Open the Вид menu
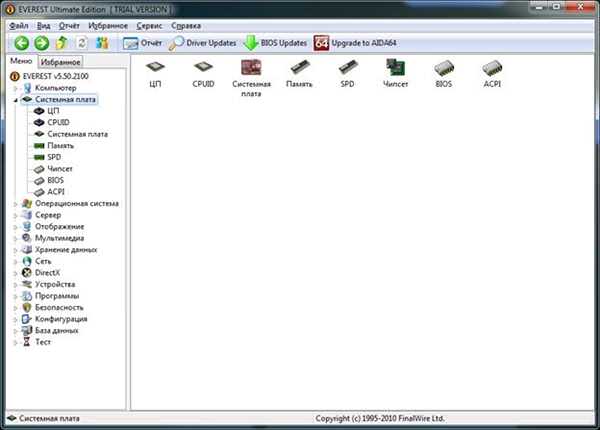The width and height of the screenshot is (600, 430). (44, 26)
